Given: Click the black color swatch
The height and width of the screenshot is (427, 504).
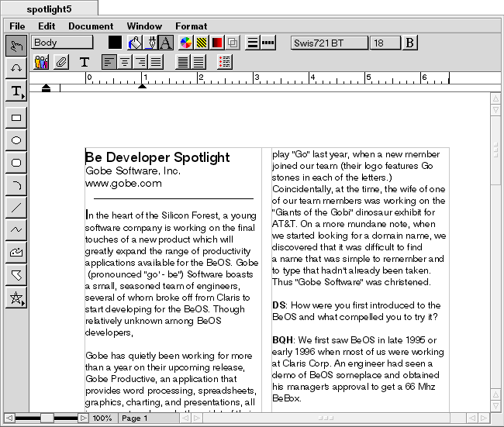Looking at the screenshot, I should (115, 43).
